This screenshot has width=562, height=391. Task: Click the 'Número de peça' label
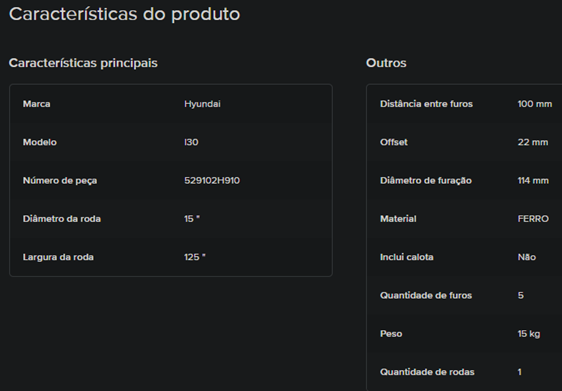(60, 181)
